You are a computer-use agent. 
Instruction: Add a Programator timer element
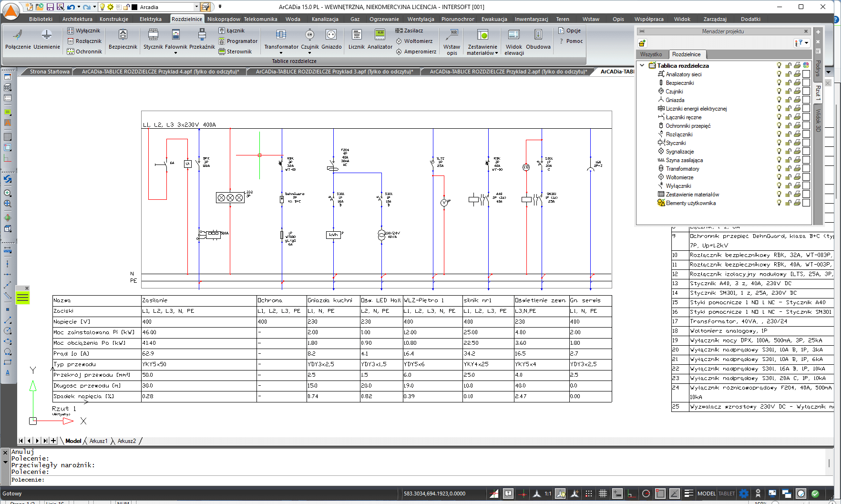coord(238,41)
